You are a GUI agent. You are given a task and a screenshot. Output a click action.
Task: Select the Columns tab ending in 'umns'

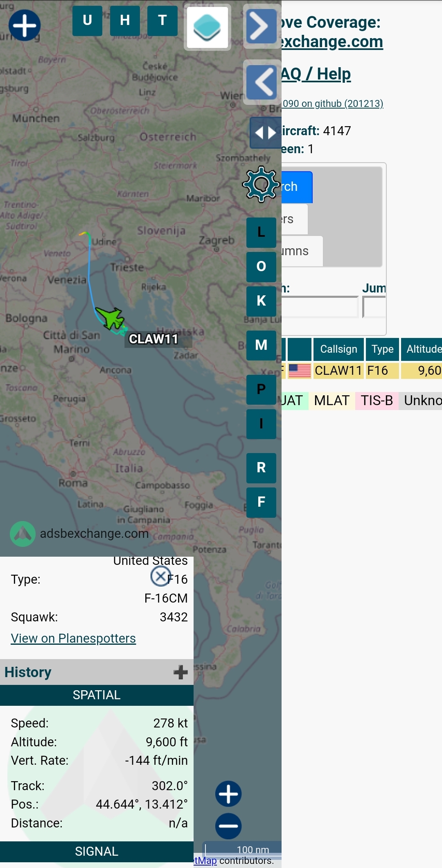[302, 251]
